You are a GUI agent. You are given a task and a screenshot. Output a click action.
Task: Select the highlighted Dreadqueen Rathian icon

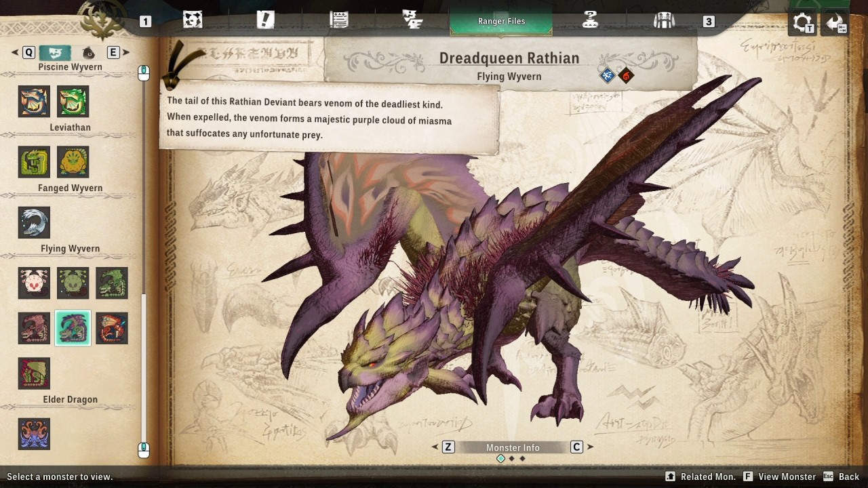pos(73,328)
